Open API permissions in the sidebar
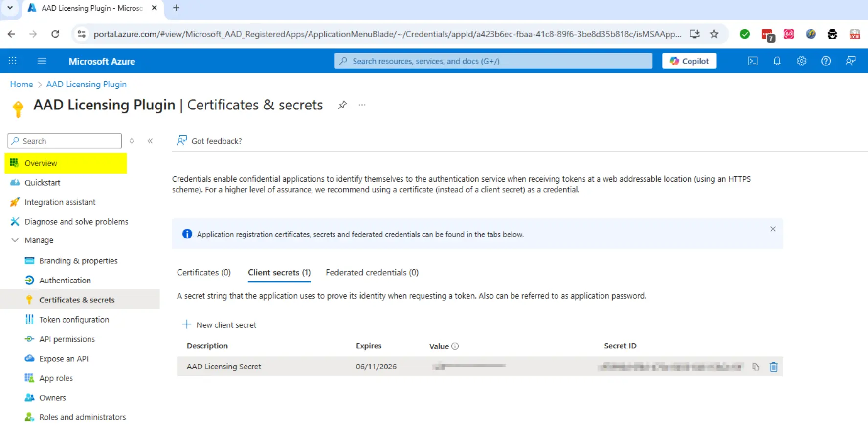 (x=67, y=339)
